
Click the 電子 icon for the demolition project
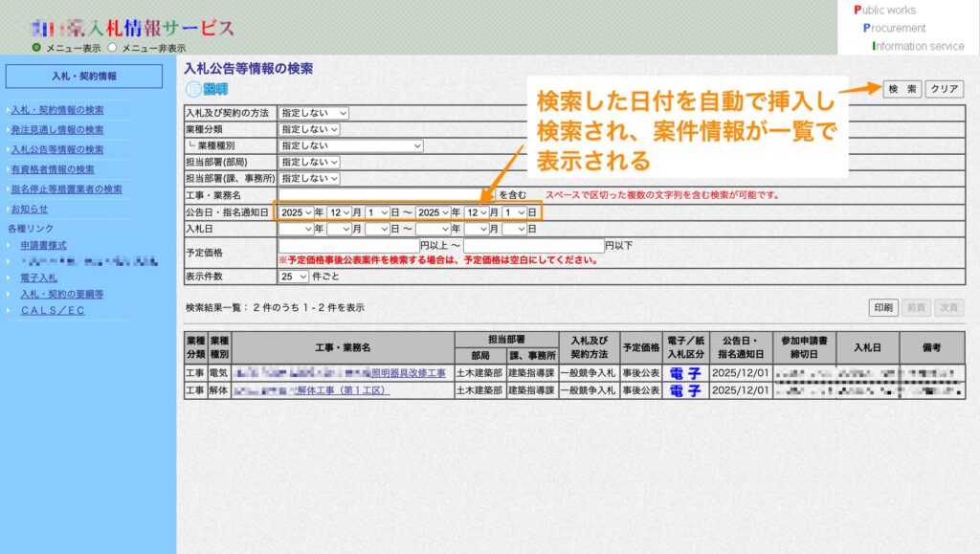click(684, 390)
